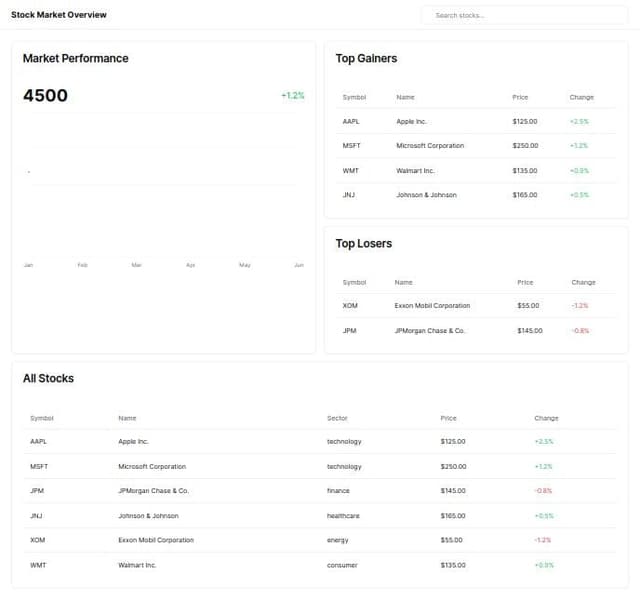Screen dimensions: 640x600
Task: Click +2.5% change in Top Gainers
Action: 579,122
